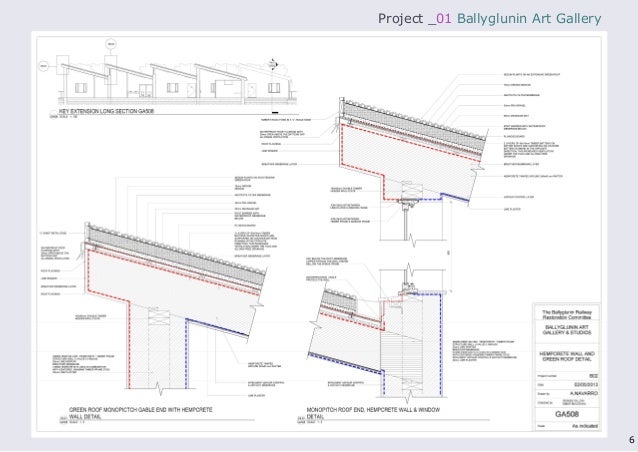Click the slide page number "6"
Viewport: 638px width, 452px height.
[631, 440]
